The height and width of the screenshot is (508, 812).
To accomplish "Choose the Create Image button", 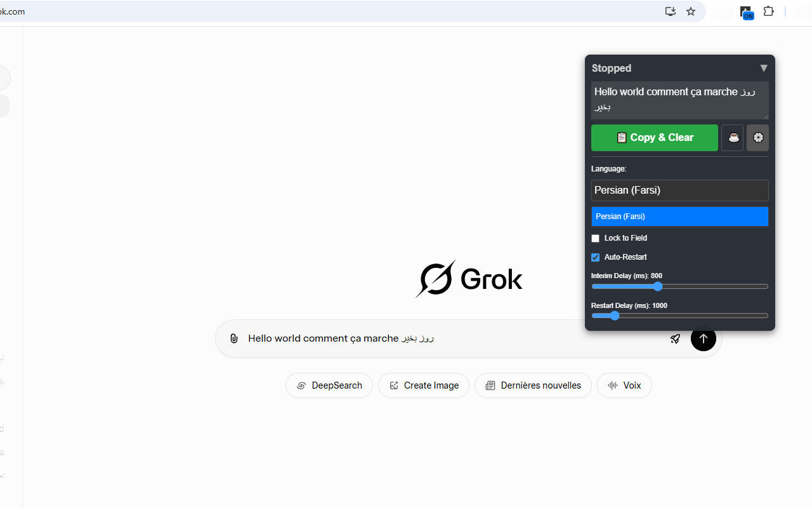I will pos(424,385).
